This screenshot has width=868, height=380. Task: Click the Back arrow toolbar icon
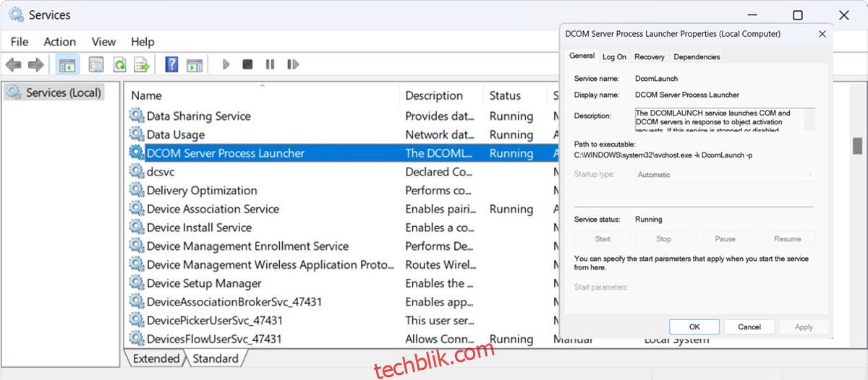pos(13,65)
